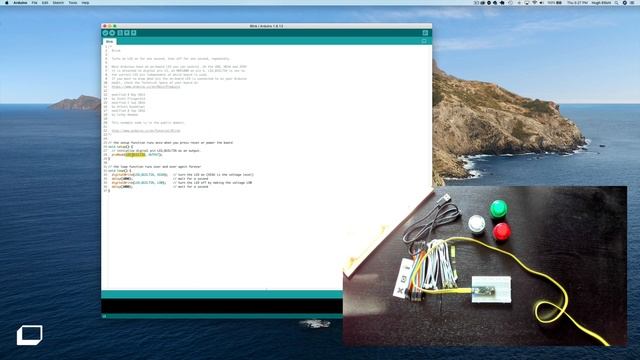
Task: Open the Edit menu
Action: (45, 2)
